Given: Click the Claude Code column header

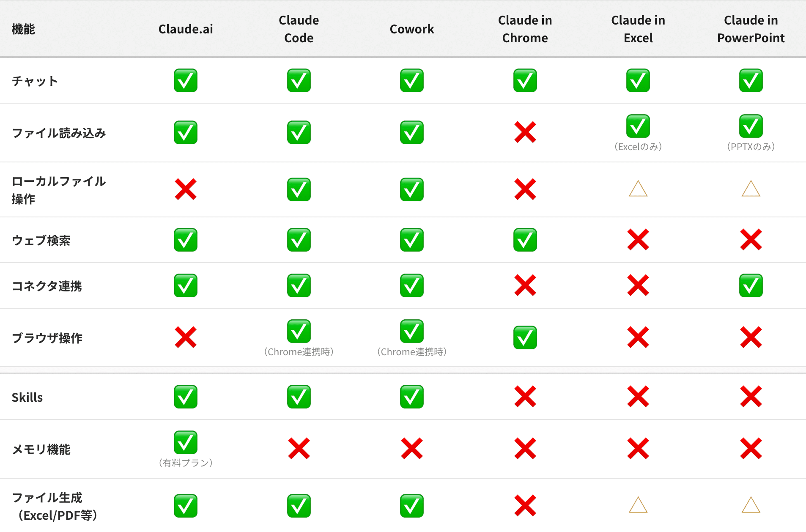Looking at the screenshot, I should coord(299,29).
